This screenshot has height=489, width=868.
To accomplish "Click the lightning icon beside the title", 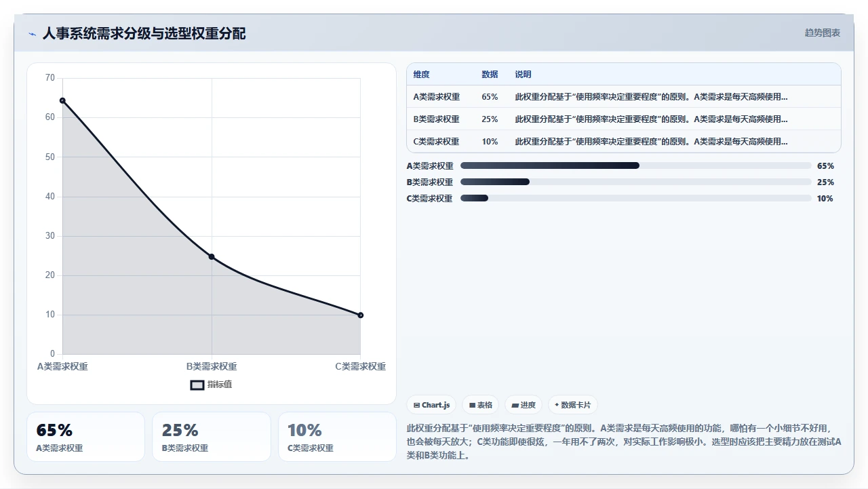I will click(x=32, y=33).
